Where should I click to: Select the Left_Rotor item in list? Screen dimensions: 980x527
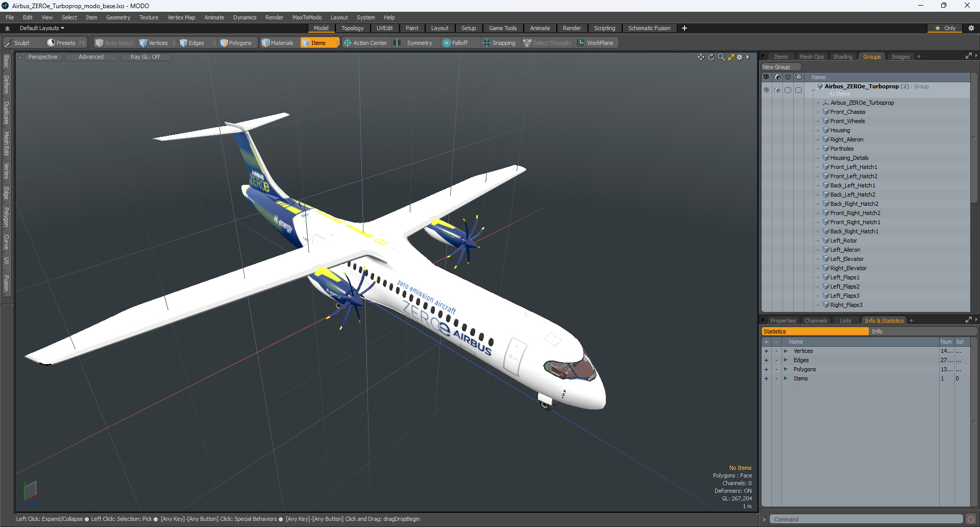pyautogui.click(x=843, y=241)
